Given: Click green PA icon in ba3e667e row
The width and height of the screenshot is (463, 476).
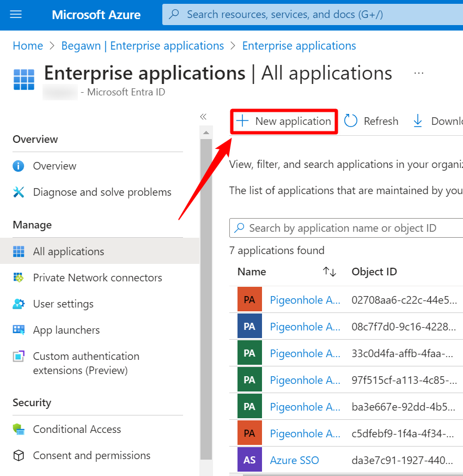Looking at the screenshot, I should point(249,406).
